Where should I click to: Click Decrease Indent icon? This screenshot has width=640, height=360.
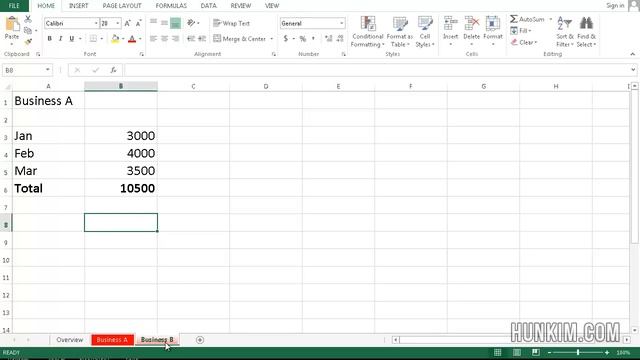191,39
